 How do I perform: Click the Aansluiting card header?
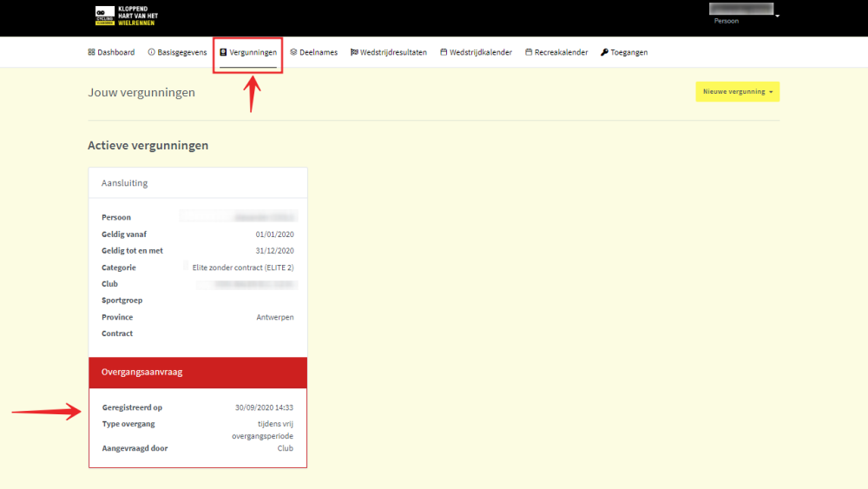(x=198, y=182)
